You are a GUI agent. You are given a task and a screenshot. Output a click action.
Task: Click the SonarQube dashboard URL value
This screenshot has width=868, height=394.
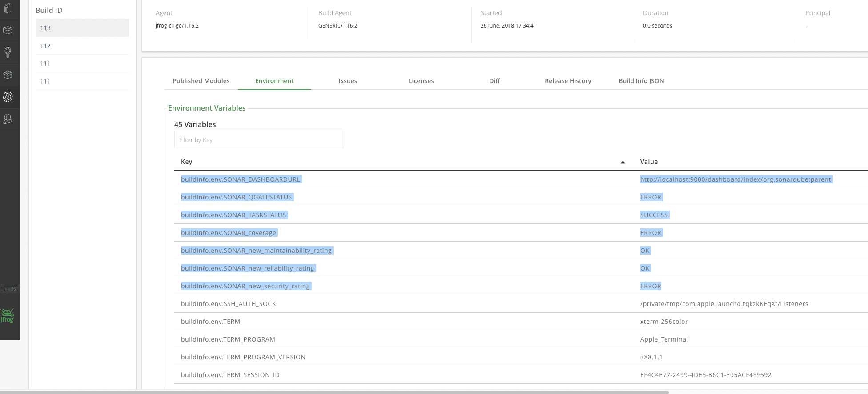(x=735, y=179)
